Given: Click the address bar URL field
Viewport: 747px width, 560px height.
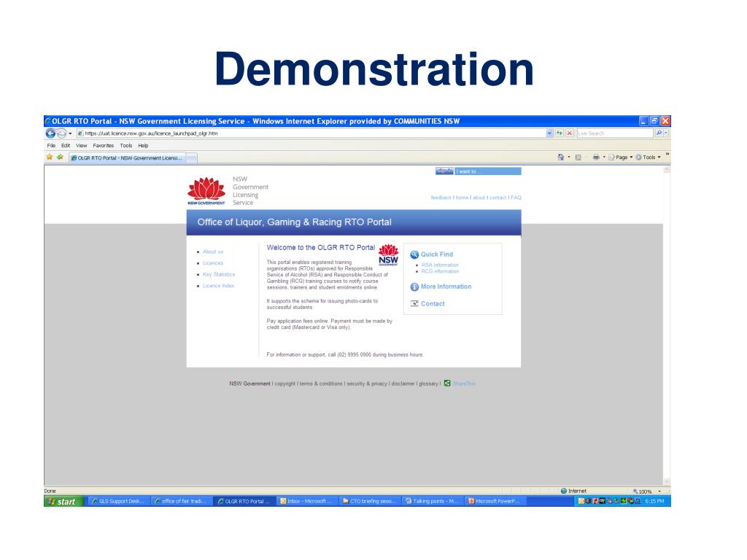Looking at the screenshot, I should (x=311, y=133).
